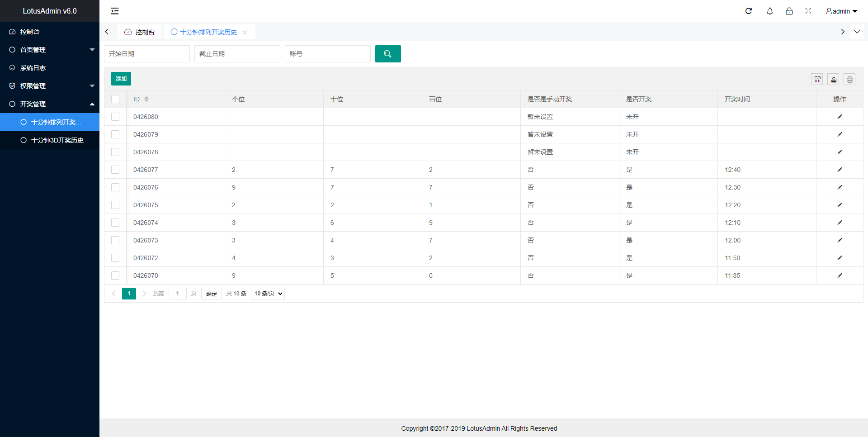The image size is (868, 437).
Task: Expand the admin user dropdown
Action: 841,11
